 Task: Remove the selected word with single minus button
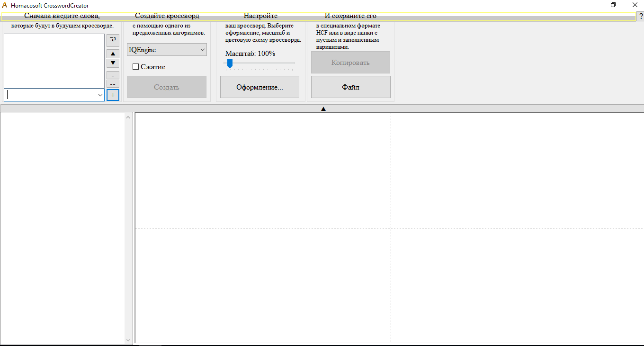[x=113, y=75]
